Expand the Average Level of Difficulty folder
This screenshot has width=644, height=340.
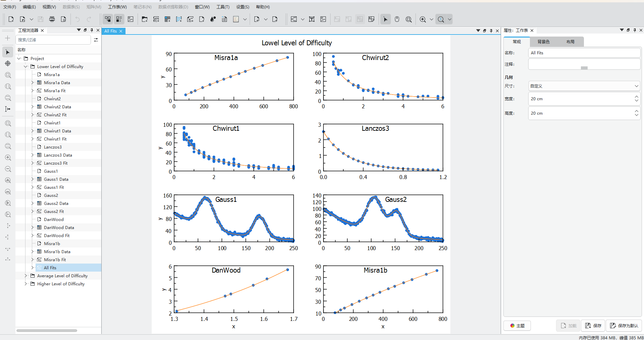click(x=26, y=276)
